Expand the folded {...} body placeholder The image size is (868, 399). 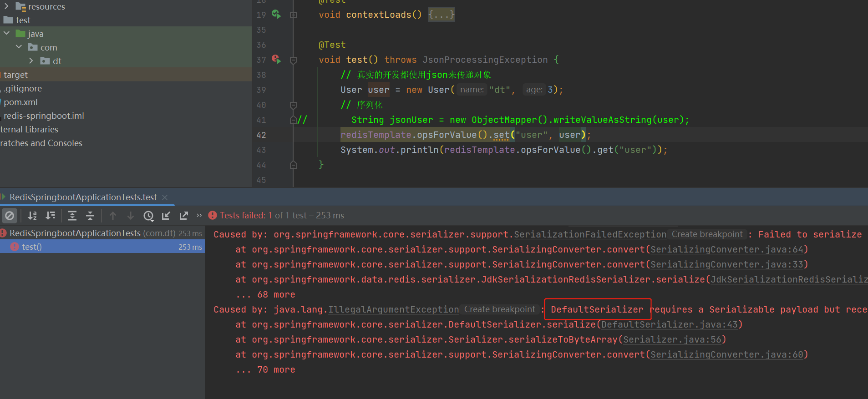pyautogui.click(x=441, y=15)
